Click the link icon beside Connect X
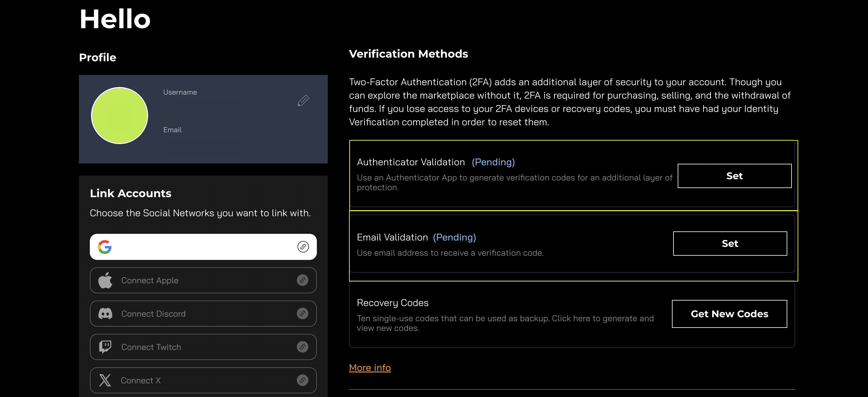 click(303, 380)
